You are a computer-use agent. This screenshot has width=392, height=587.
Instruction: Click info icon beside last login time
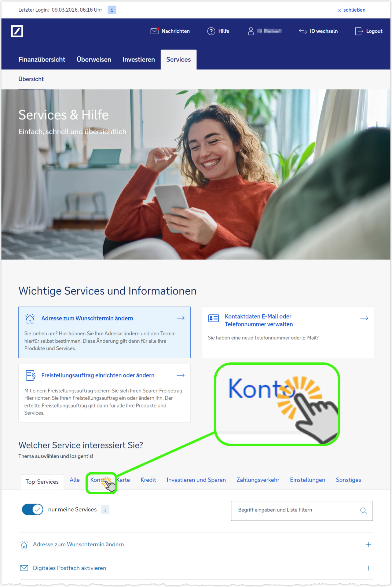[x=112, y=10]
